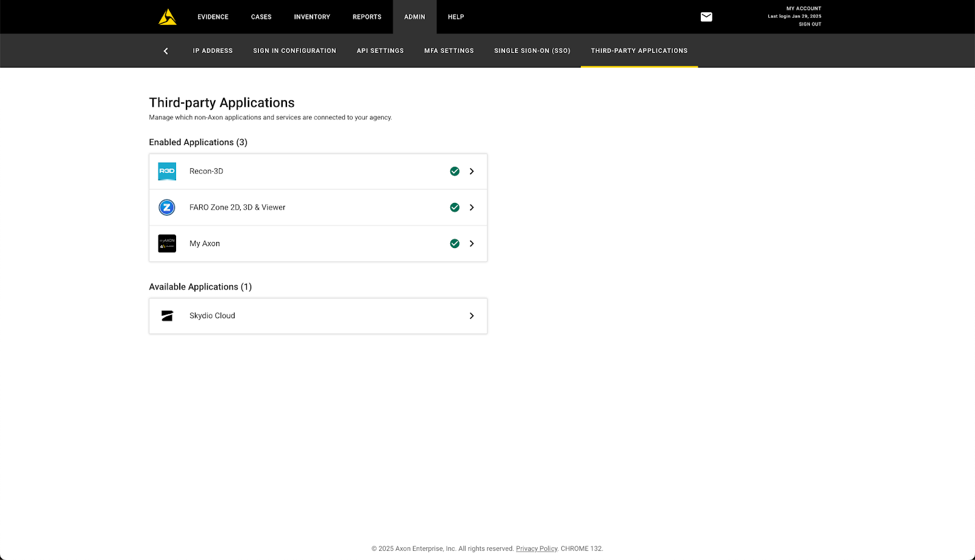Image resolution: width=975 pixels, height=560 pixels.
Task: Expand FARO Zone row chevron
Action: pyautogui.click(x=472, y=207)
